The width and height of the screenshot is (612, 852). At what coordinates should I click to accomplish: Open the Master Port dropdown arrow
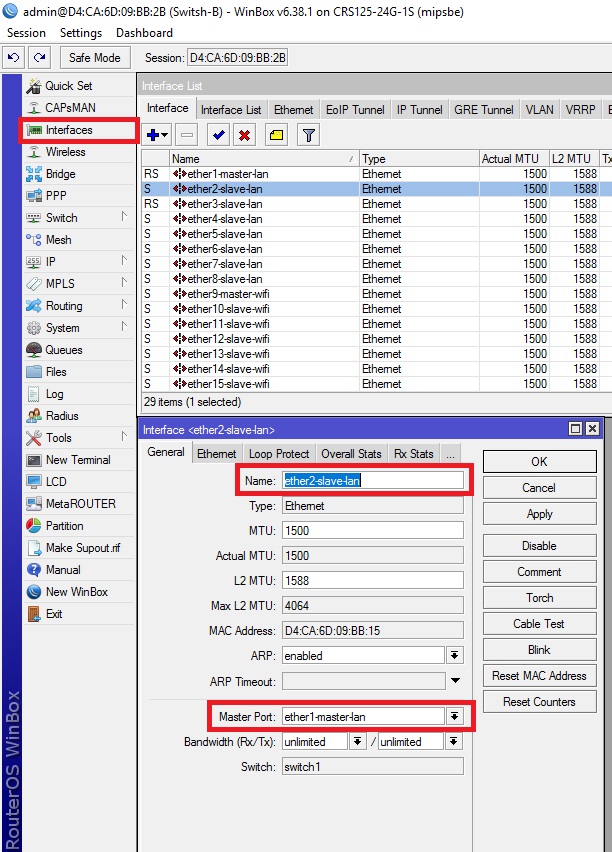454,717
